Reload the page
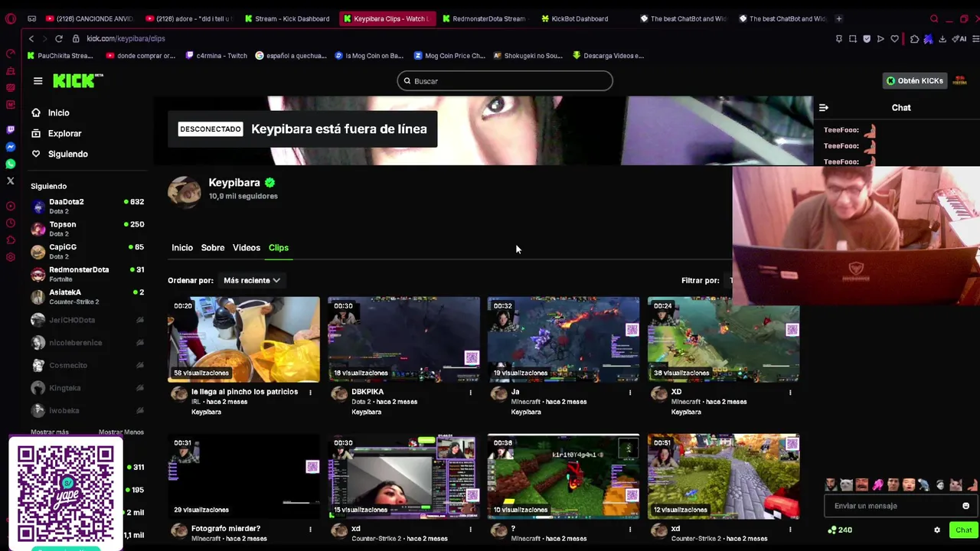 [58, 38]
